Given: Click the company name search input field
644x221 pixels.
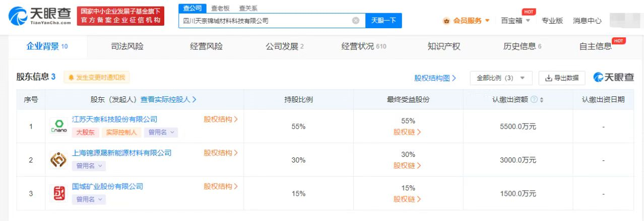Looking at the screenshot, I should (265, 21).
